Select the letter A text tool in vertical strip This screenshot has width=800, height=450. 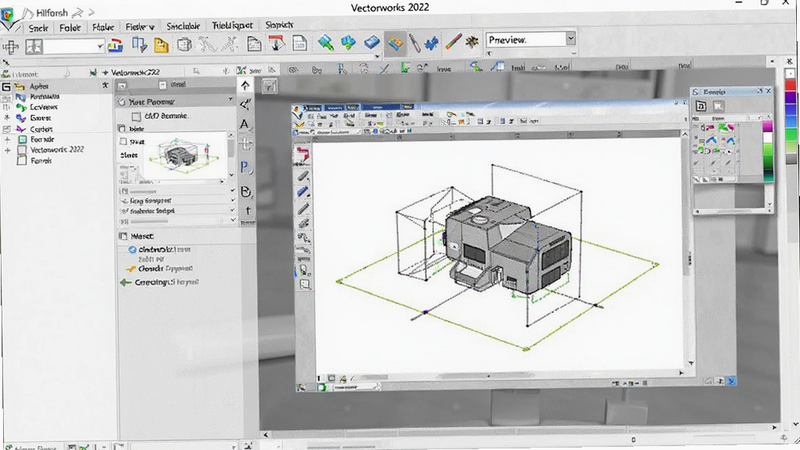[x=244, y=124]
